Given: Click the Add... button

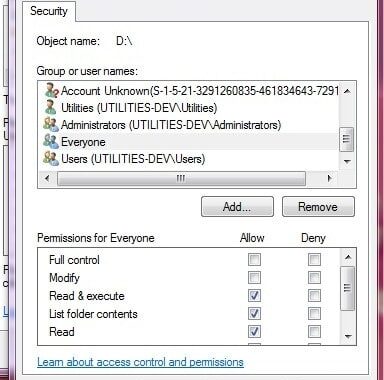Looking at the screenshot, I should tap(237, 207).
